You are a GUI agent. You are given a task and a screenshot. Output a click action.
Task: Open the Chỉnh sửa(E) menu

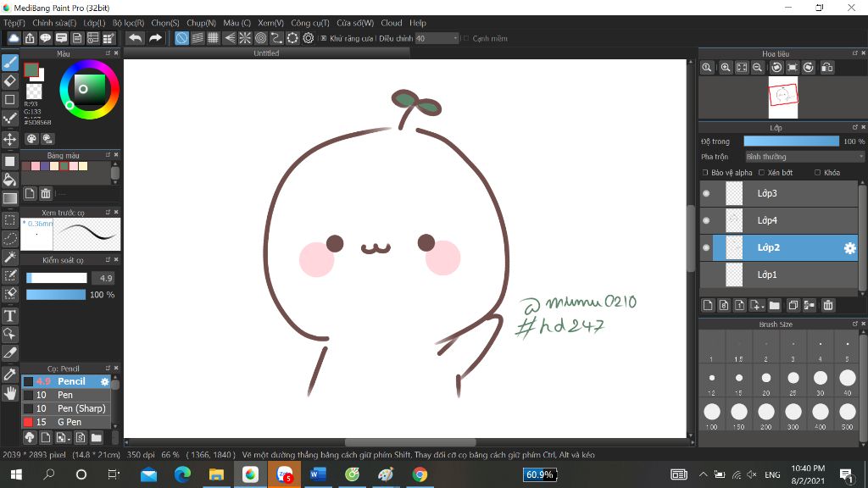click(x=54, y=23)
